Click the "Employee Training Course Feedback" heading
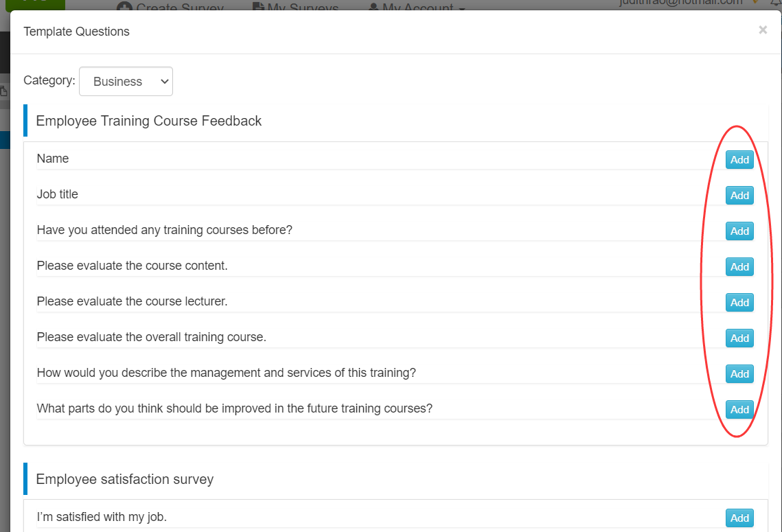This screenshot has height=532, width=782. [x=149, y=122]
